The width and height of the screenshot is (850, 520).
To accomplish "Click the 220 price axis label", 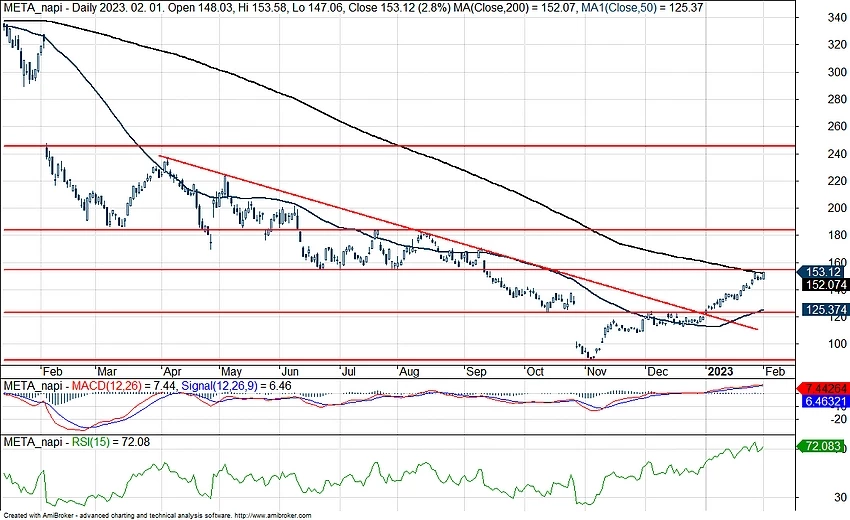I will 836,181.
